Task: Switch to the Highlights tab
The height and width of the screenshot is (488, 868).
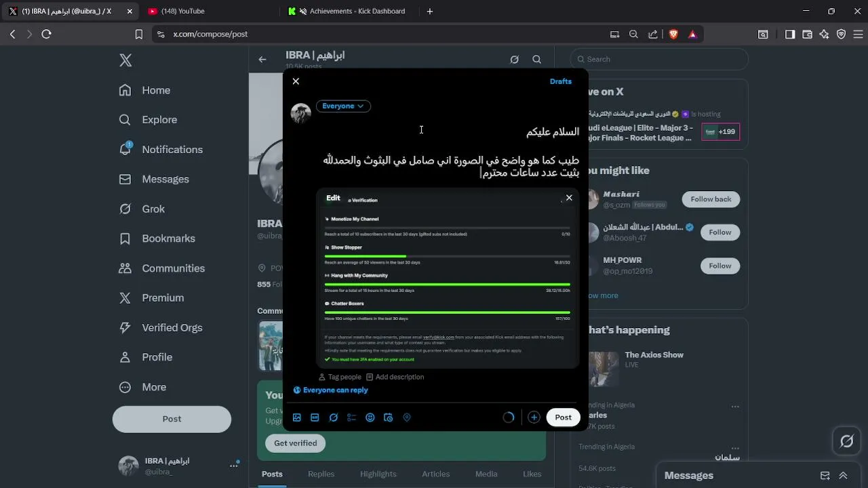Action: (378, 474)
